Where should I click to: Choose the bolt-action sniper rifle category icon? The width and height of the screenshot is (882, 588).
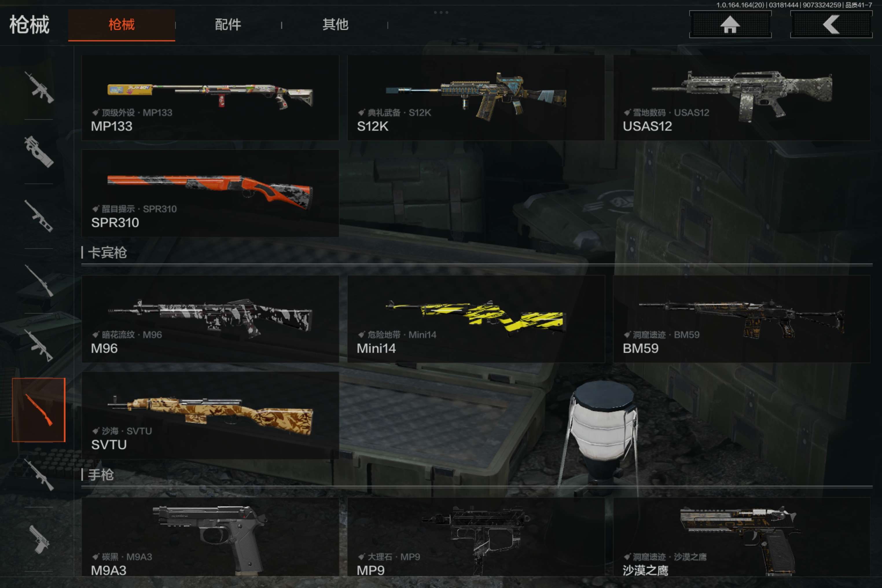pos(39,280)
